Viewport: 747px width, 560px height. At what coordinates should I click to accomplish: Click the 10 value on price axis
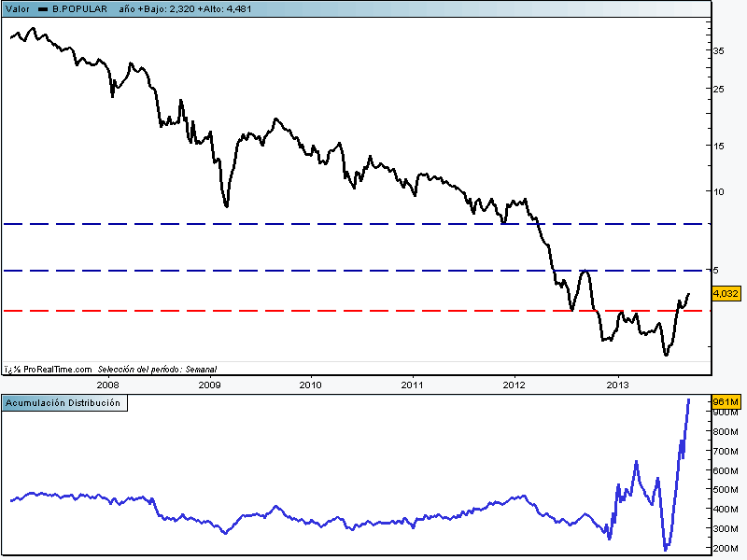(719, 191)
